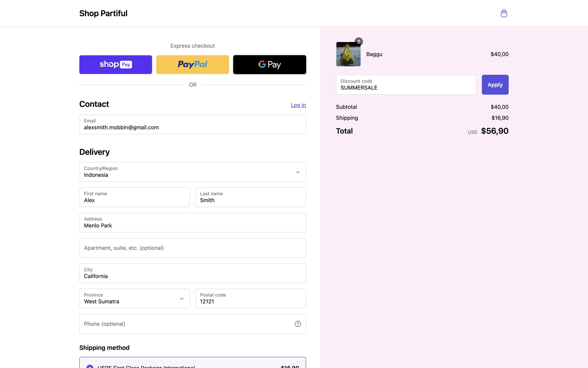Click the Discount code input field

[406, 85]
